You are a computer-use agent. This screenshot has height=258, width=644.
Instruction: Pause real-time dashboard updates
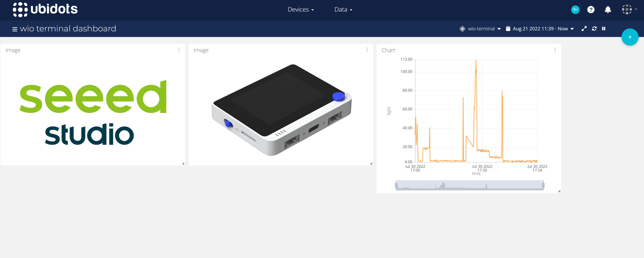point(603,28)
